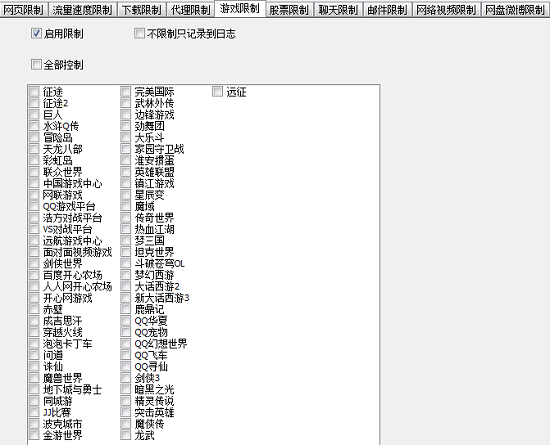Select the 联众世界 checkbox
The image size is (550, 445).
click(34, 172)
